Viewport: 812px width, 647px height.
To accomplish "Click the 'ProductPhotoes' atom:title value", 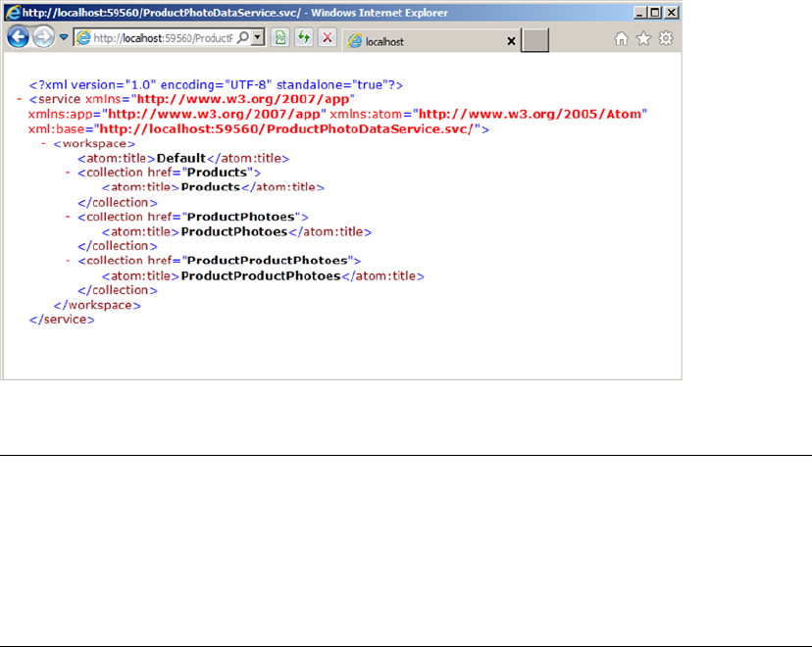I will click(x=234, y=232).
